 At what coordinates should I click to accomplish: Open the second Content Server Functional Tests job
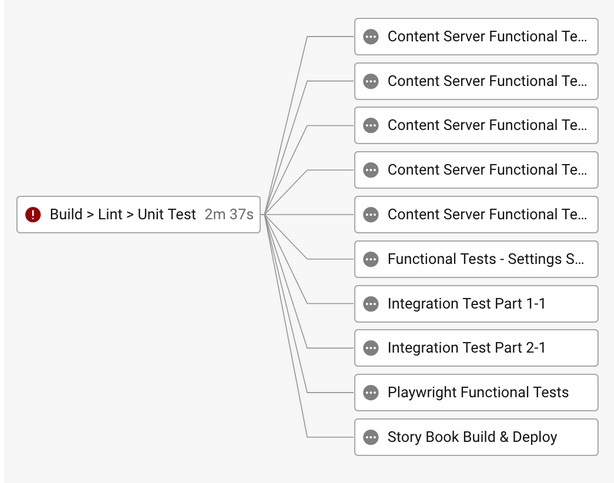pos(476,81)
